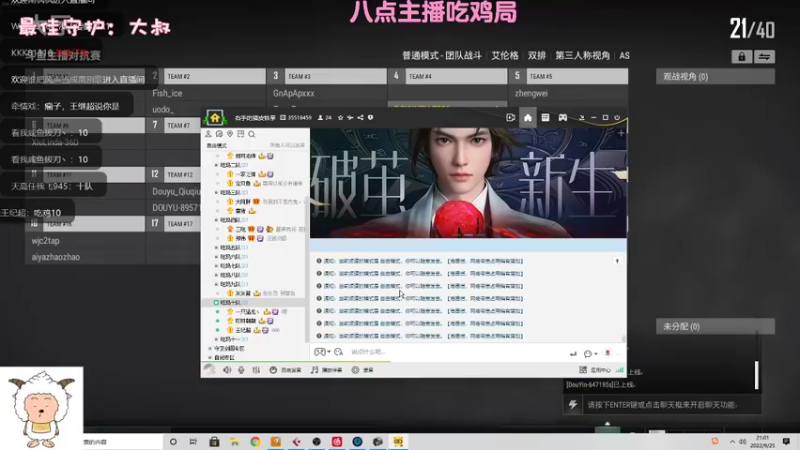Image resolution: width=800 pixels, height=450 pixels.
Task: Expand the 吃鸡六队 channel node
Action: click(x=216, y=257)
